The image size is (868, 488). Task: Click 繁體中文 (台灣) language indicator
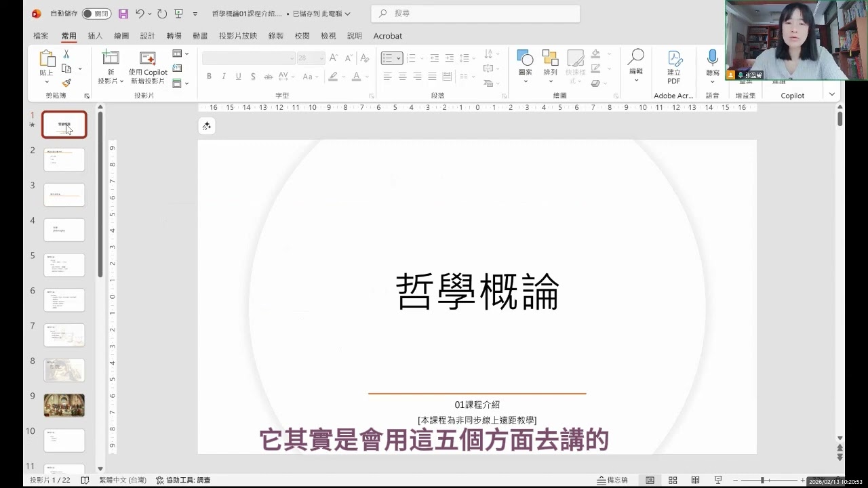[122, 480]
